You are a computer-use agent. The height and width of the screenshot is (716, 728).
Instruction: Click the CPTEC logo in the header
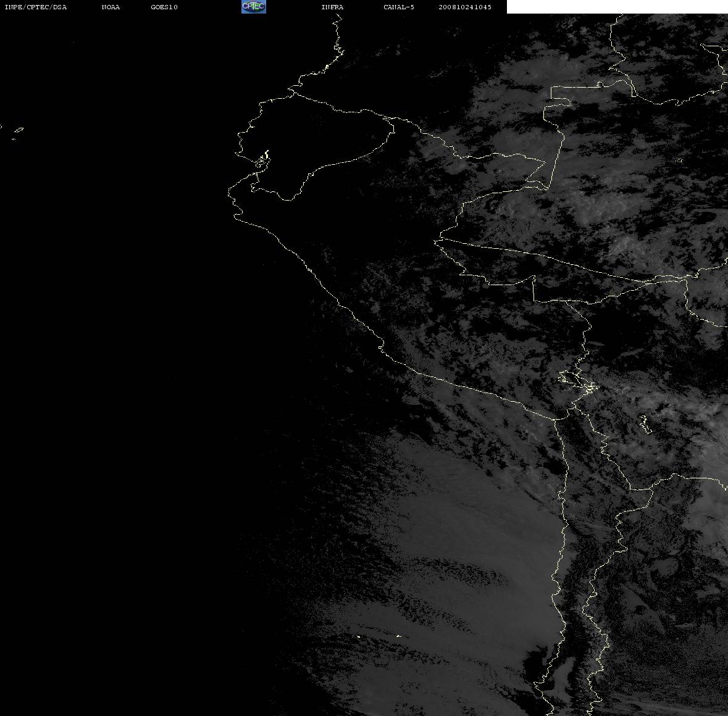pos(254,7)
